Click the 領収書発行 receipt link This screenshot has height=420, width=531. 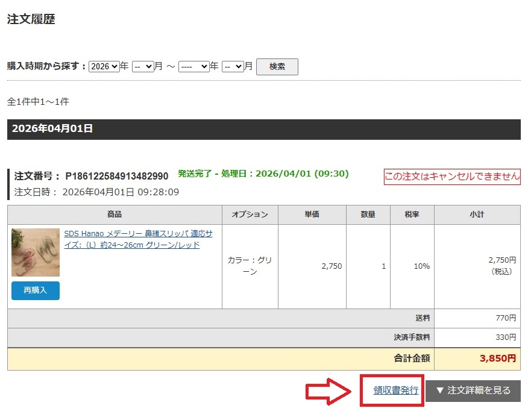(x=395, y=390)
